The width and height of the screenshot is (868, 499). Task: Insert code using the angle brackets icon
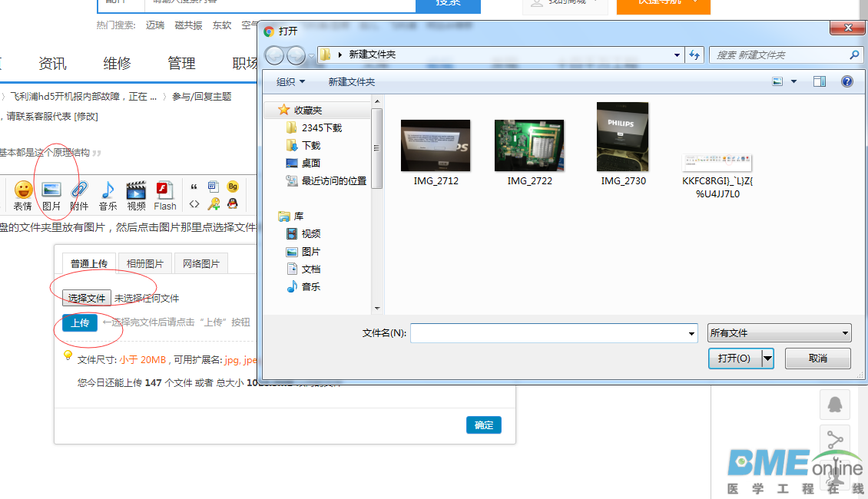click(194, 204)
